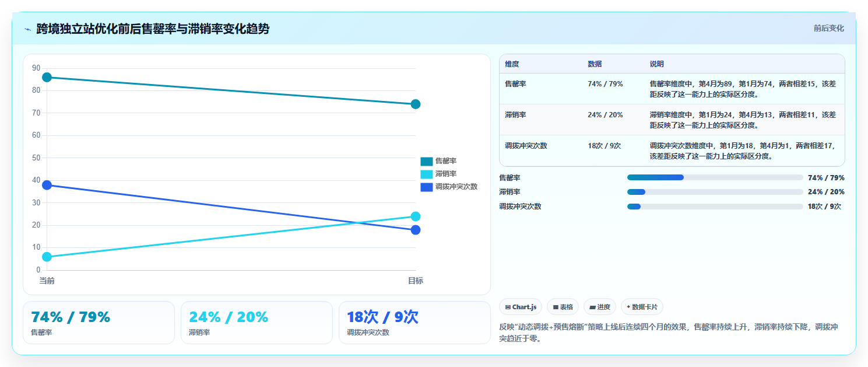This screenshot has width=868, height=367.
Task: Click the 目标 x-axis label
Action: [416, 281]
